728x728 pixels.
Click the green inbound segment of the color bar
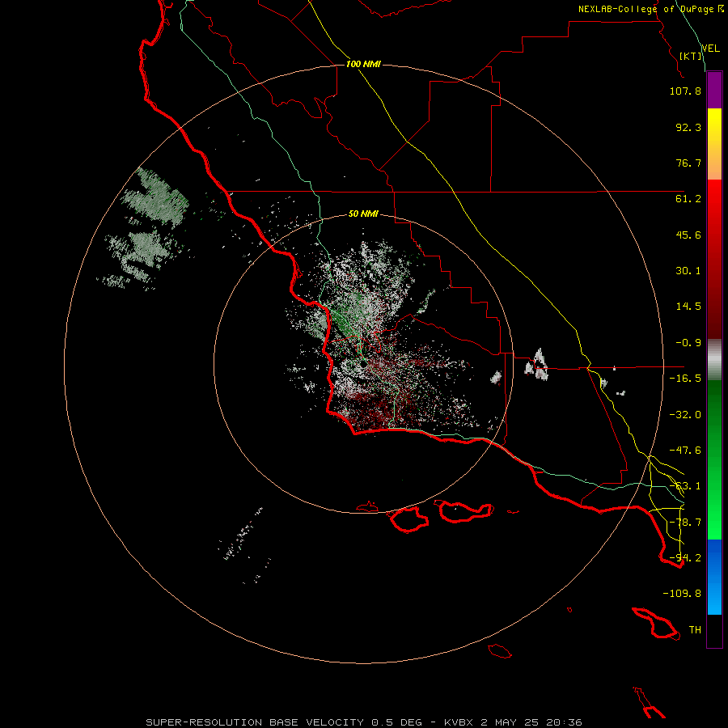tap(714, 459)
